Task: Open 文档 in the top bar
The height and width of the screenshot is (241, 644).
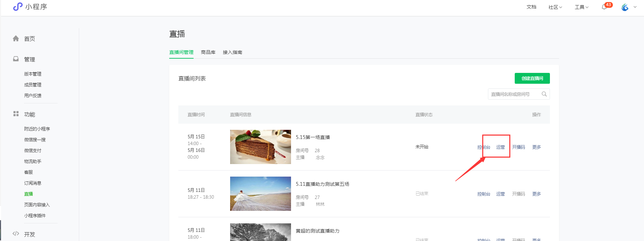Action: (x=531, y=7)
